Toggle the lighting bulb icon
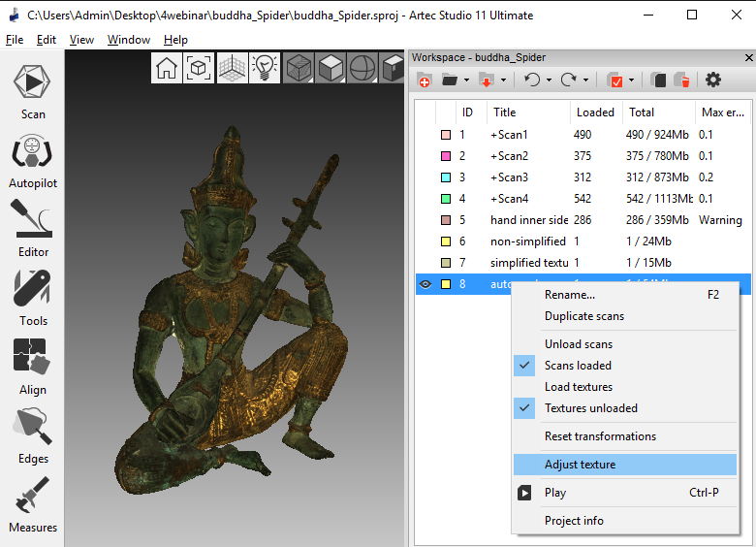756x547 pixels. pos(265,68)
